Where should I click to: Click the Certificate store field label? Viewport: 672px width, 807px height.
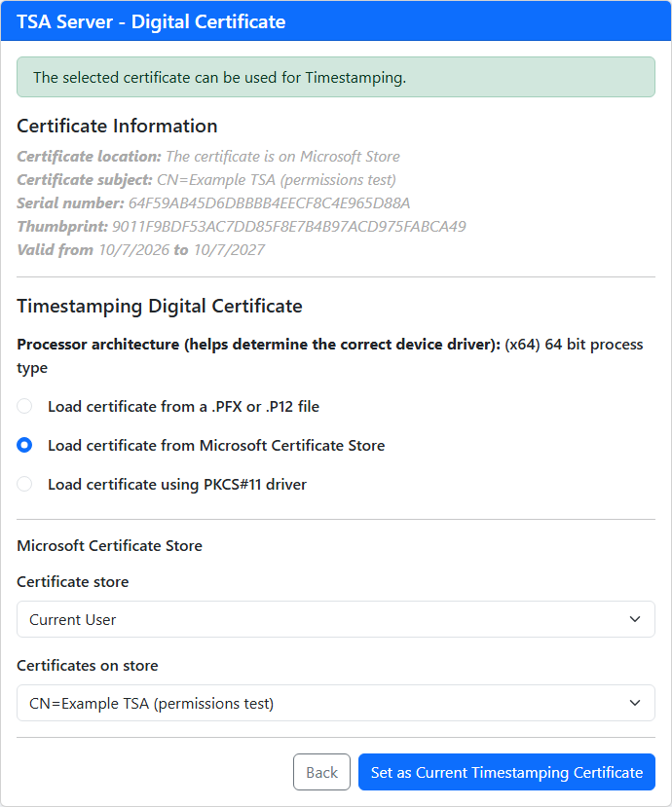(73, 581)
